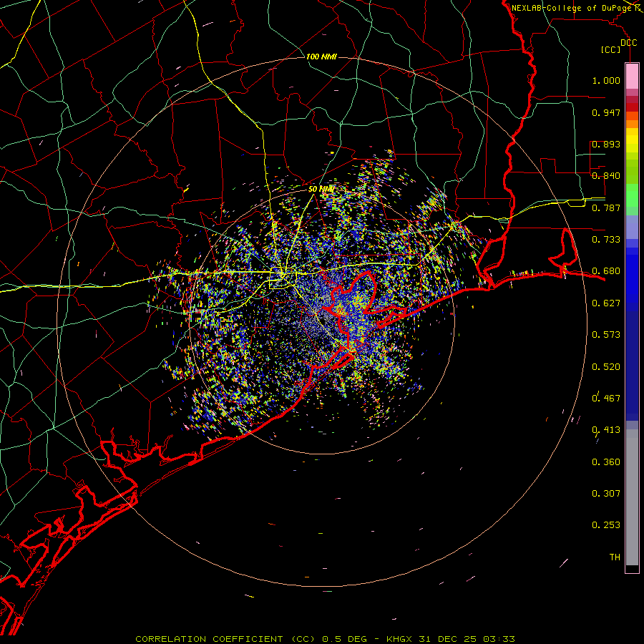Screen dimensions: 644x644
Task: Click the 0.733 color scale value
Action: (606, 240)
